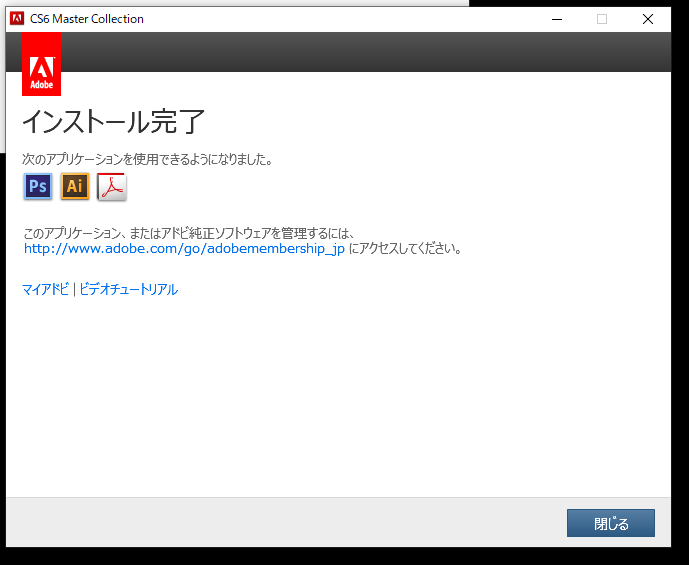Image resolution: width=689 pixels, height=565 pixels.
Task: Click the red Adobe logo
Action: pos(41,64)
